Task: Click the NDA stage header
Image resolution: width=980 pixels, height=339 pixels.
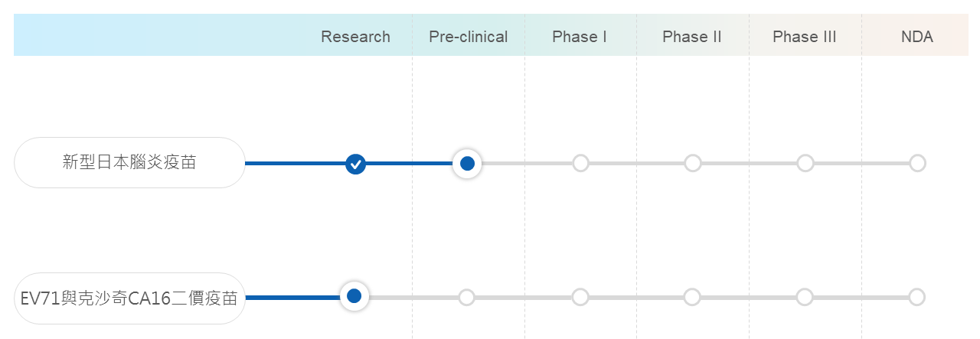Action: [x=917, y=37]
